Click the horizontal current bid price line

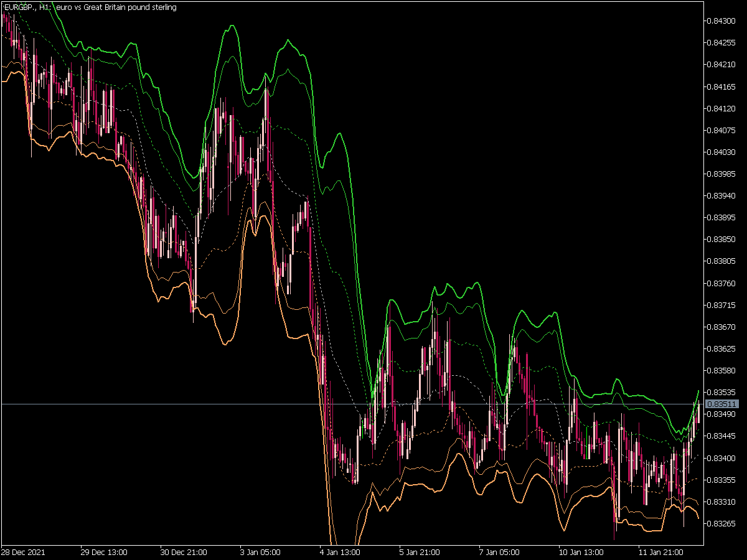[x=352, y=404]
